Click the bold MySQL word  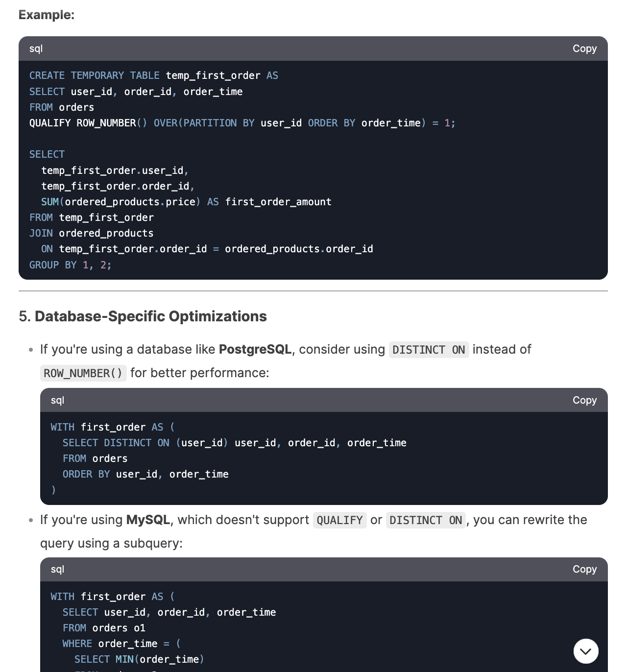click(148, 520)
